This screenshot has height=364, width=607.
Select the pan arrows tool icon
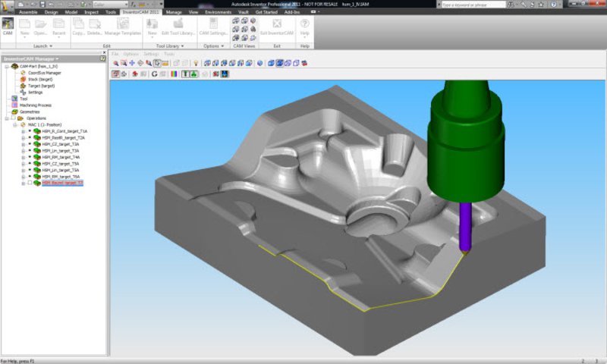click(131, 63)
